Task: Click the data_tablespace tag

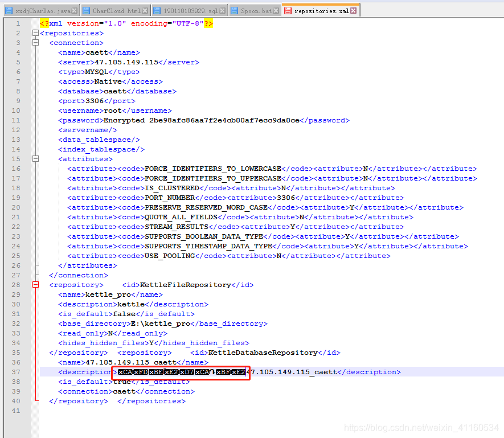Action: 99,140
